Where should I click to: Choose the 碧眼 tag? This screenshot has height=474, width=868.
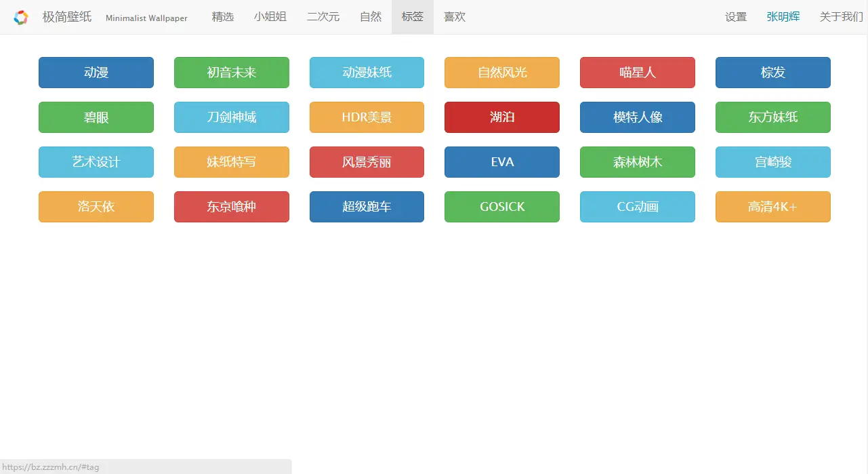point(96,117)
